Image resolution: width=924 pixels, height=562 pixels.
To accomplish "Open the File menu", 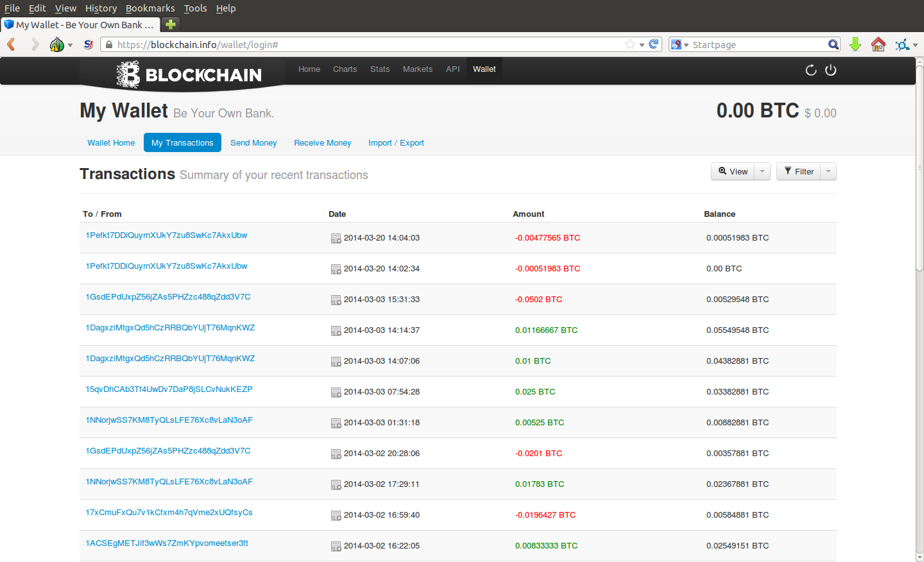I will click(x=12, y=8).
